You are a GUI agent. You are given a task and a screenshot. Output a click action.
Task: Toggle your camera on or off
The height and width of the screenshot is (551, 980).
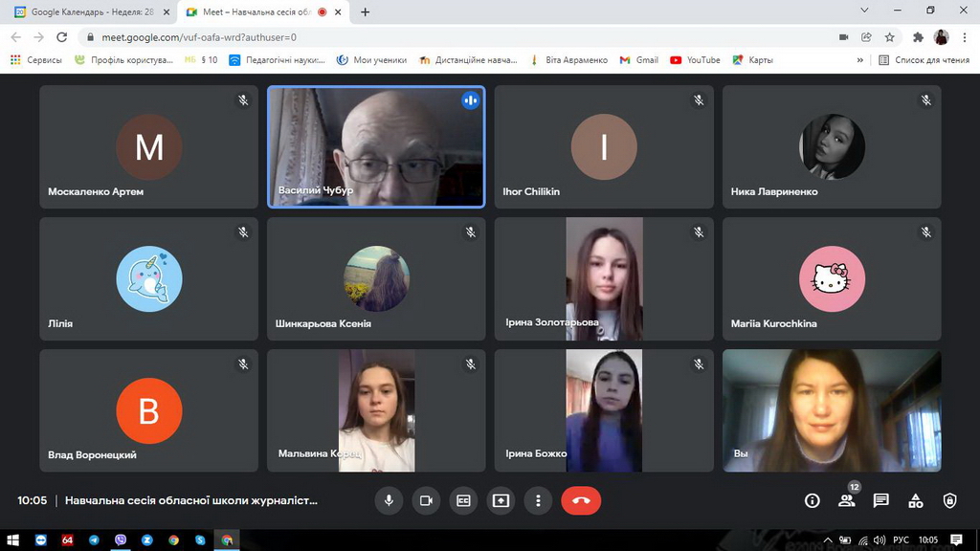click(x=426, y=500)
